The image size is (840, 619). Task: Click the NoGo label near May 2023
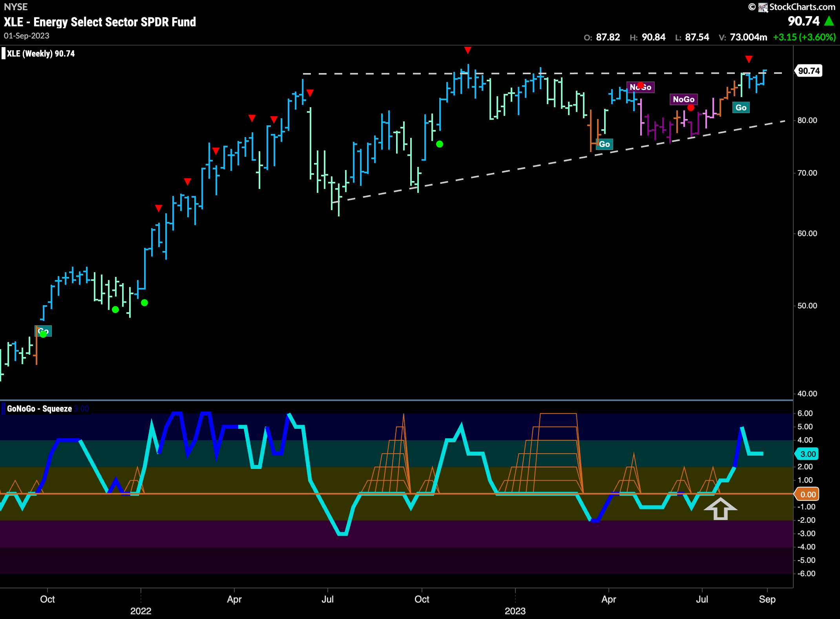tap(641, 87)
